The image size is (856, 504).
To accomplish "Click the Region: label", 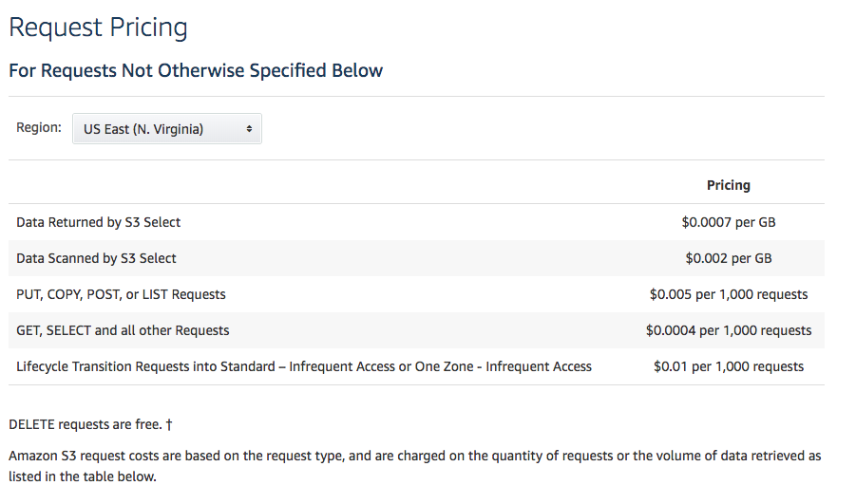I will point(39,127).
